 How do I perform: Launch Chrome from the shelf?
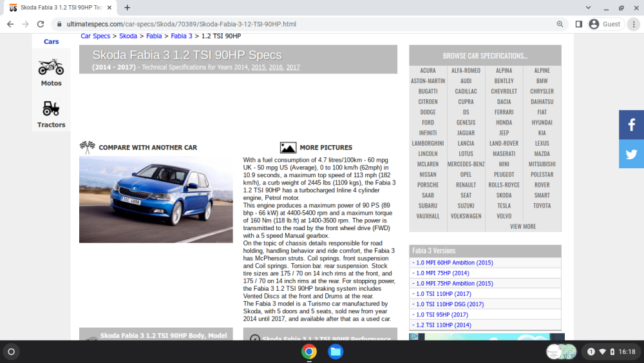pos(309,351)
